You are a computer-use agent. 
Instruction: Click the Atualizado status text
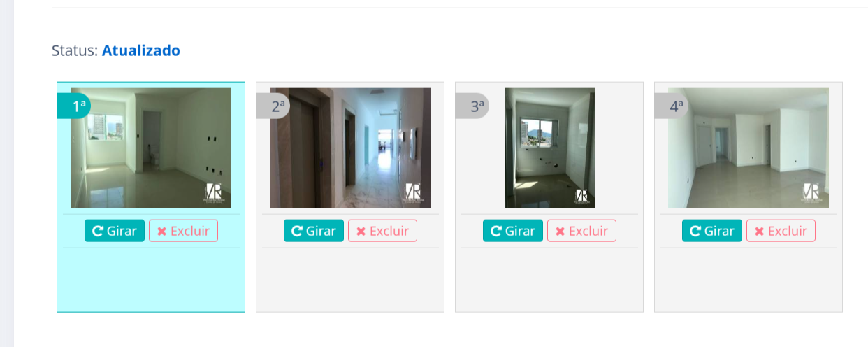(x=141, y=50)
